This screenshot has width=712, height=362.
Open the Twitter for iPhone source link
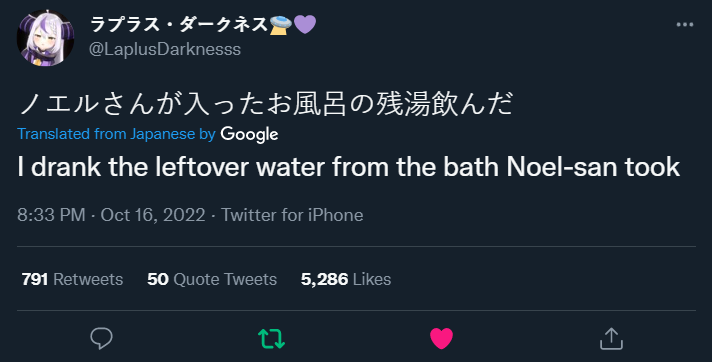[292, 215]
